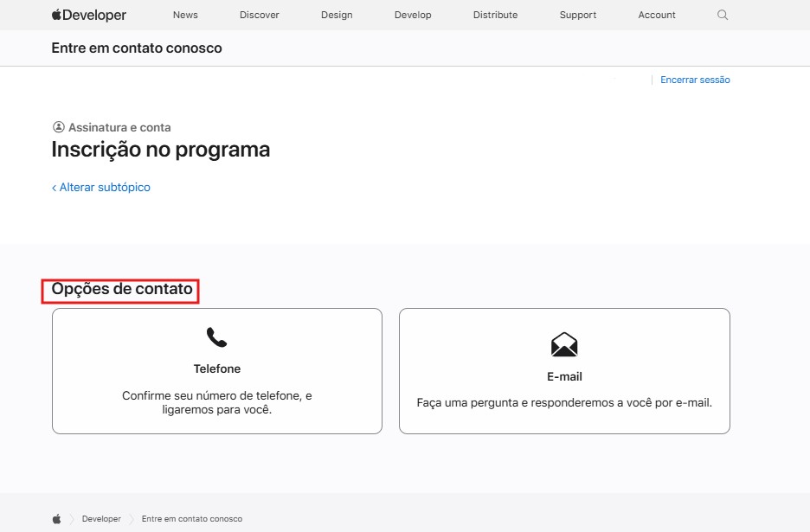This screenshot has width=810, height=532.
Task: Choose the E-mail contact option card
Action: (563, 370)
